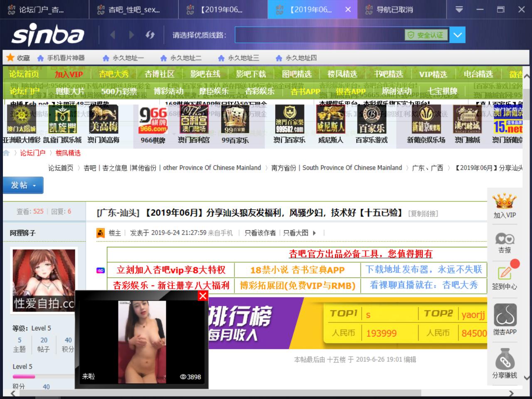Open 威尼斯人 ad icon
The height and width of the screenshot is (399, 532).
pyautogui.click(x=330, y=119)
